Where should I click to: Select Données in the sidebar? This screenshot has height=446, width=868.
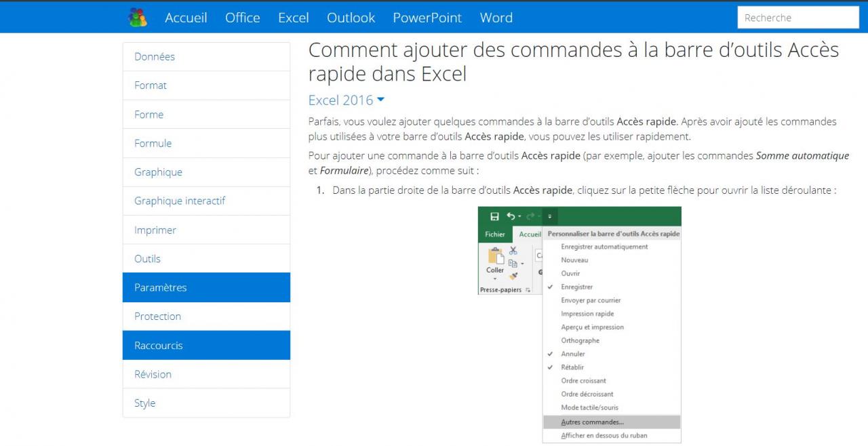click(206, 57)
